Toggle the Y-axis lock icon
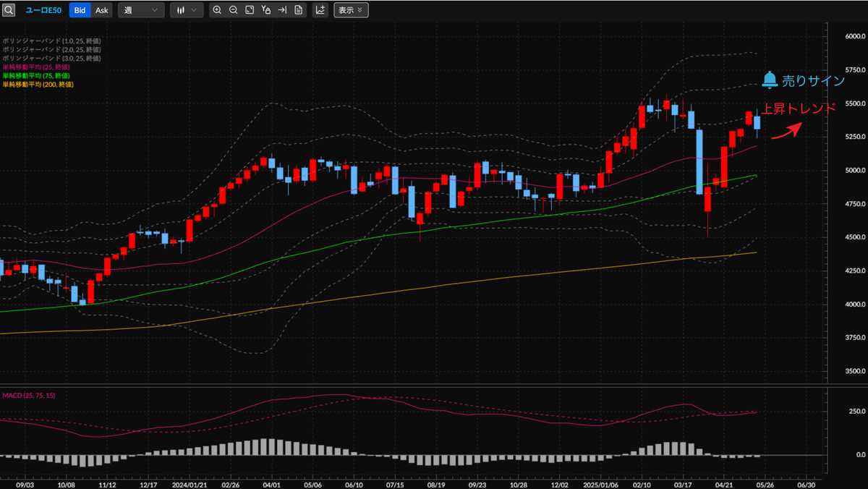Image resolution: width=868 pixels, height=489 pixels. tap(265, 10)
